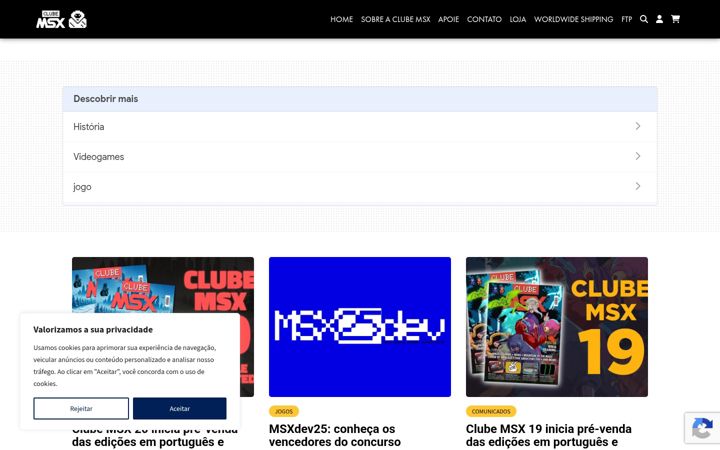Click the Clube MSX logo
Image resolution: width=720 pixels, height=450 pixels.
pos(62,19)
